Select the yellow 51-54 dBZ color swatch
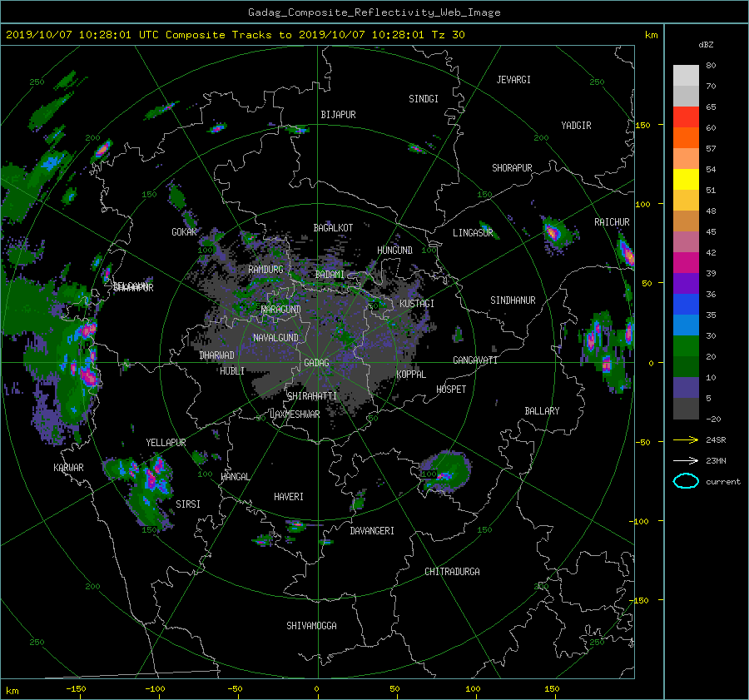This screenshot has width=749, height=700. click(686, 179)
